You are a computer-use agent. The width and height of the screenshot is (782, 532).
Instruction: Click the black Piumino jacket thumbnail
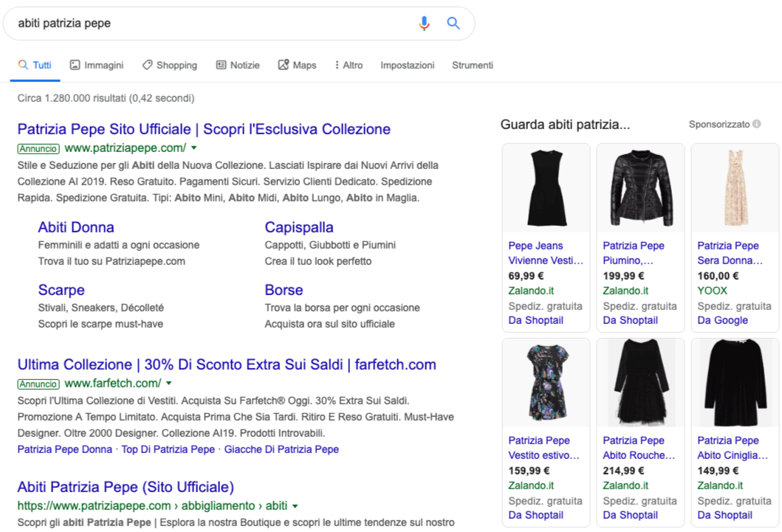pyautogui.click(x=641, y=188)
